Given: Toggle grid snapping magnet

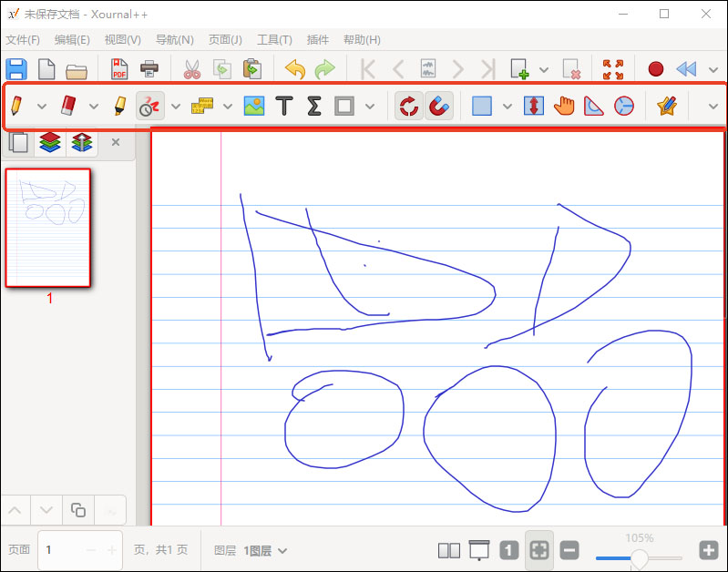Looking at the screenshot, I should click(x=438, y=106).
